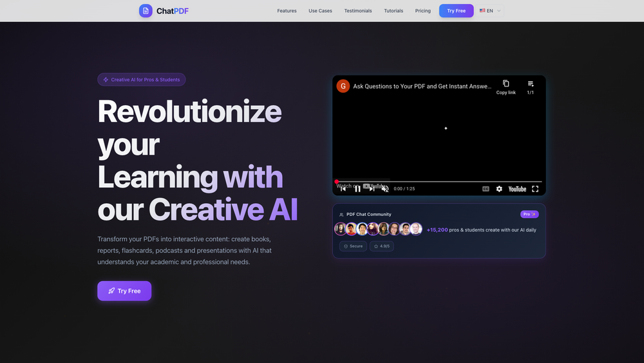Viewport: 644px width, 363px height.
Task: Open the video playlist icon
Action: point(530,87)
